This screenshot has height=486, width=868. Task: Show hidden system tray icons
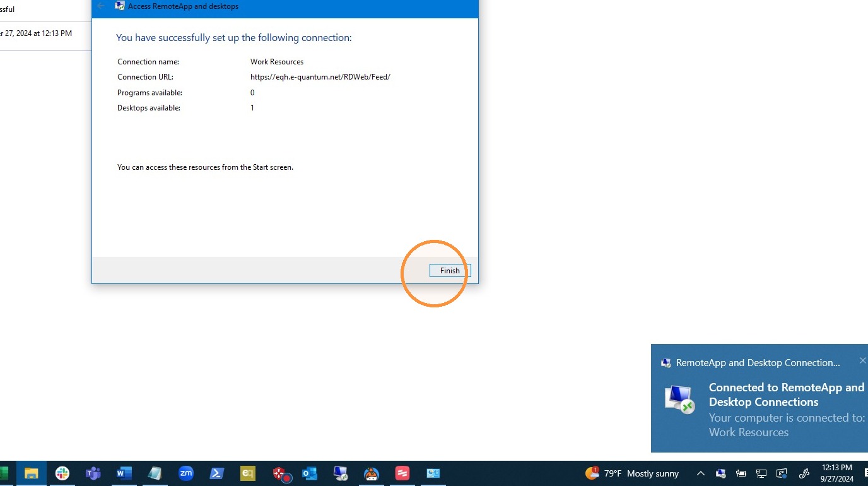[x=700, y=473]
